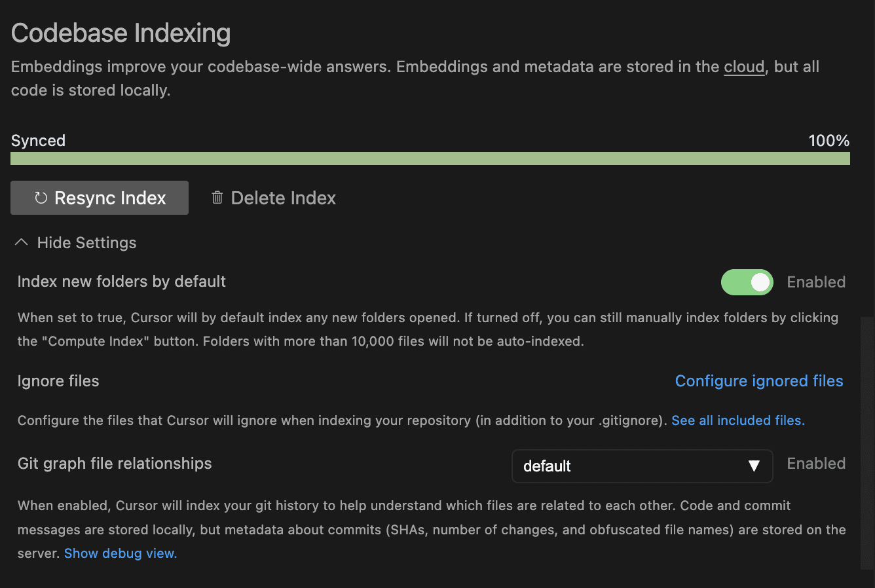Click Configure ignored files

tap(758, 380)
